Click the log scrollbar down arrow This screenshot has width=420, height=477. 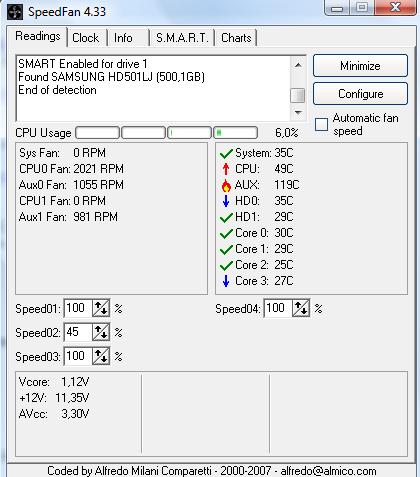298,113
